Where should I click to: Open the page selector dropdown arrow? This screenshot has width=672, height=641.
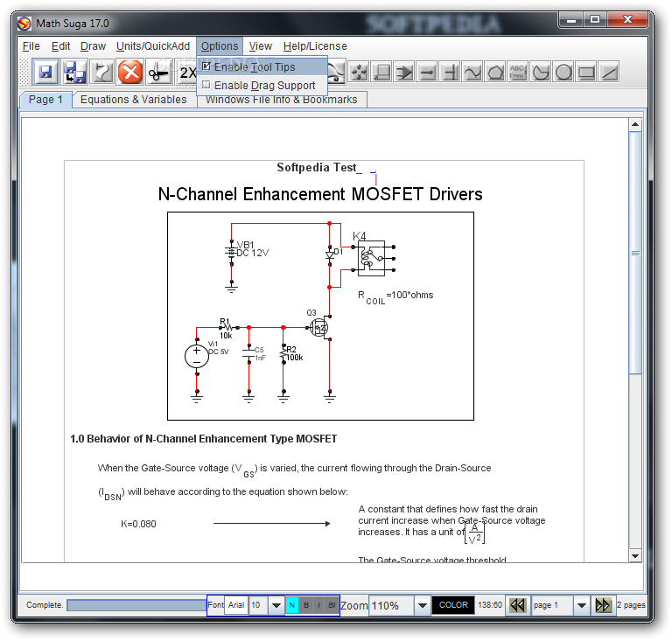pyautogui.click(x=582, y=605)
